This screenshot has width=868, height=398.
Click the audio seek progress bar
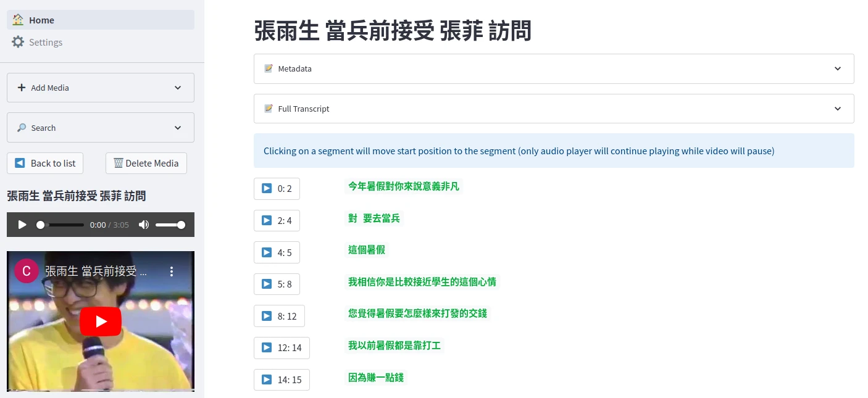point(62,225)
